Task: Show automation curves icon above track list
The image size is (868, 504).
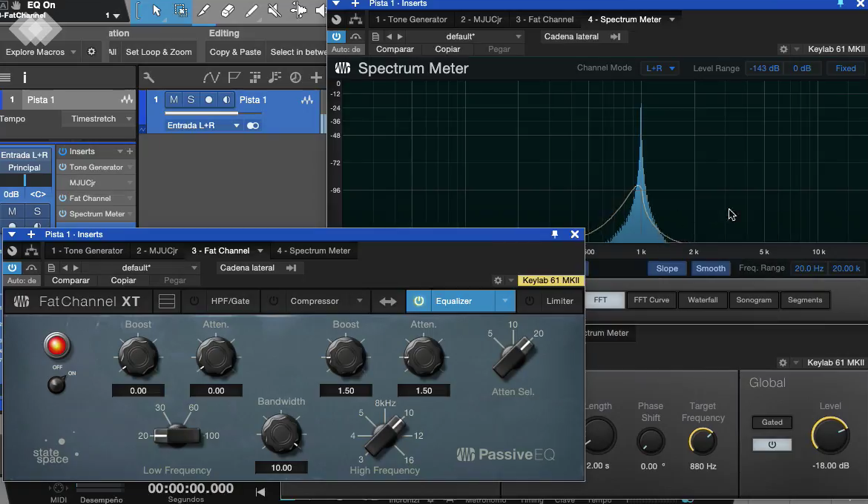Action: (211, 78)
